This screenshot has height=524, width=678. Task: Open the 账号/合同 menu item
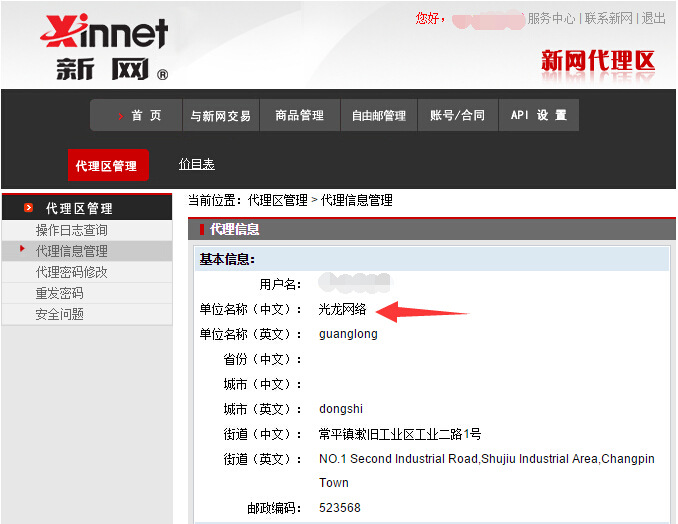[458, 116]
